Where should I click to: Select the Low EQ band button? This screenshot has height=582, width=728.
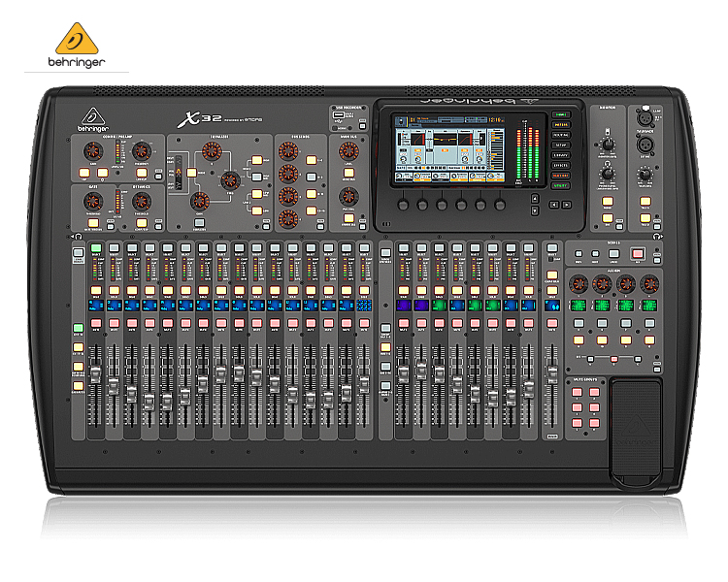(x=257, y=210)
